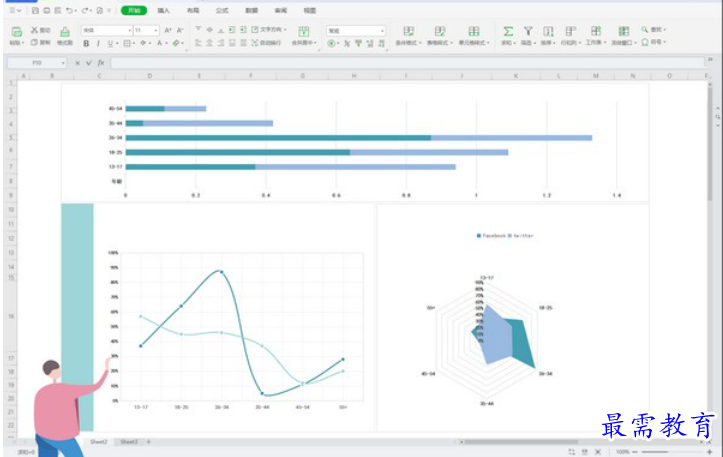Click the percent style icon

point(347,43)
